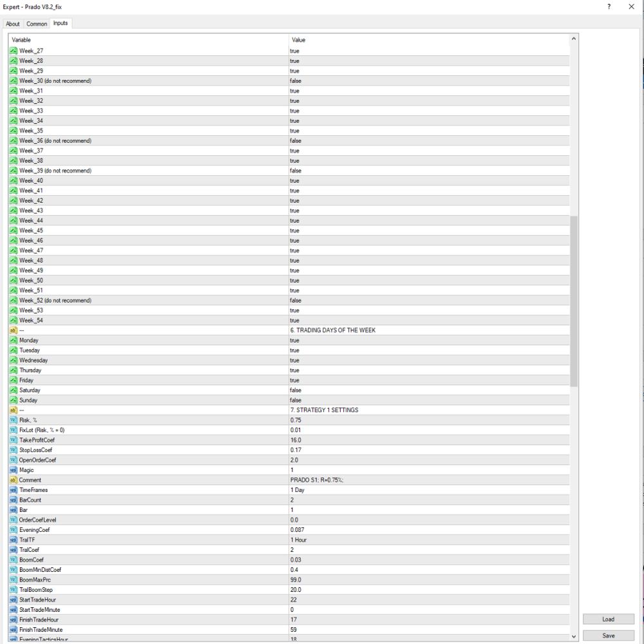This screenshot has height=644, width=644.
Task: Select the StopLossCoef value 0.17
Action: (296, 450)
